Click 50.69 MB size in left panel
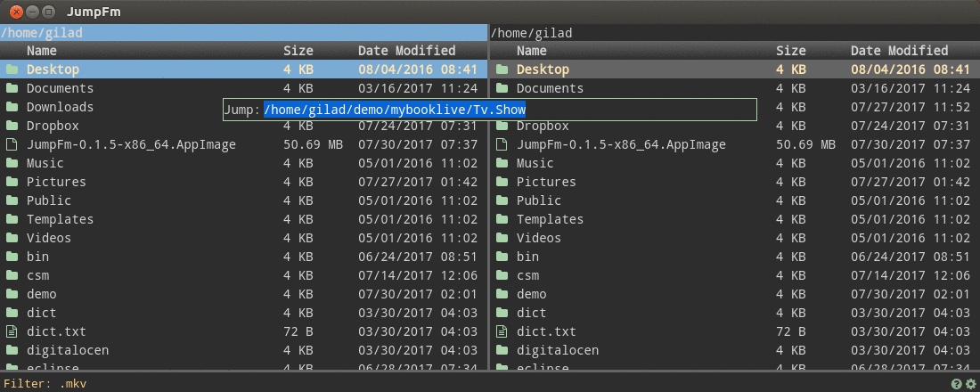The width and height of the screenshot is (980, 392). click(x=313, y=144)
